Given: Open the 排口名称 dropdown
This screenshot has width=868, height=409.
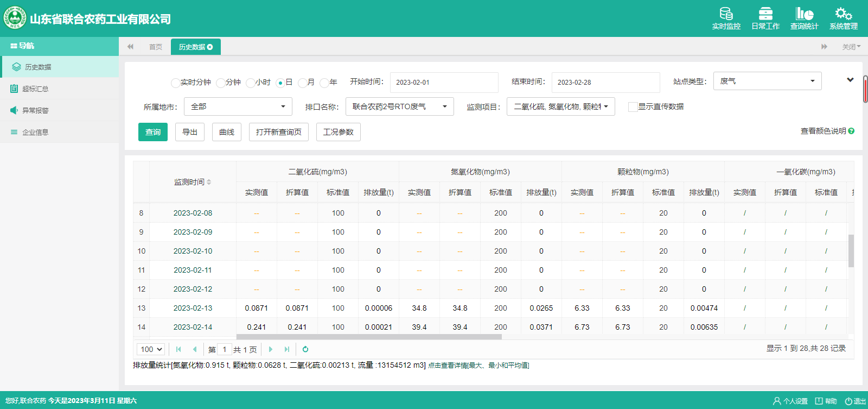Looking at the screenshot, I should (399, 106).
